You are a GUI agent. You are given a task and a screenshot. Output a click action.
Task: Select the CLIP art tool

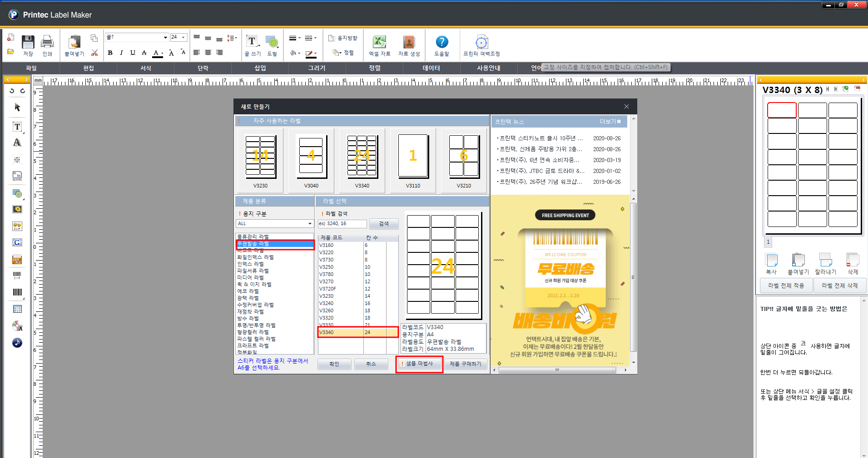click(x=17, y=226)
